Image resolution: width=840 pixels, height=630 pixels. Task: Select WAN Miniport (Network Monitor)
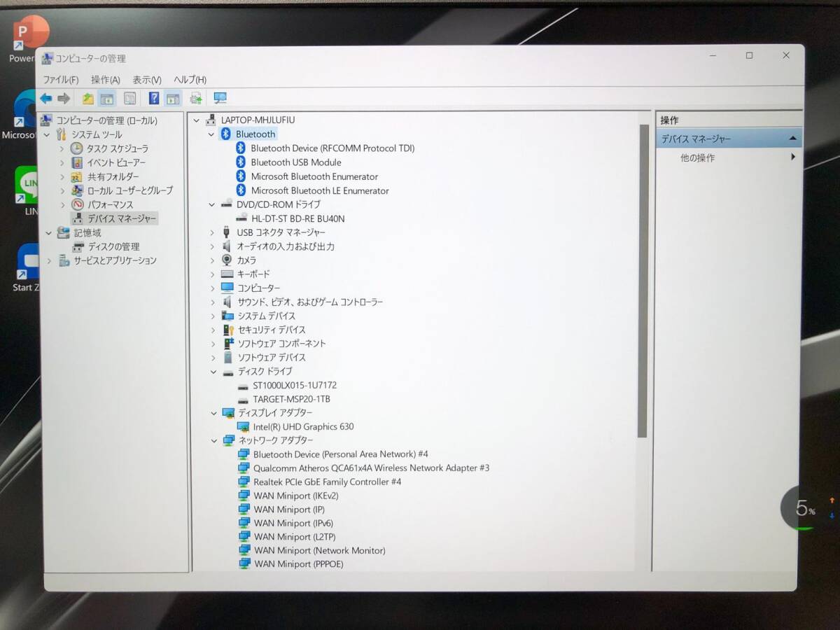(x=320, y=551)
